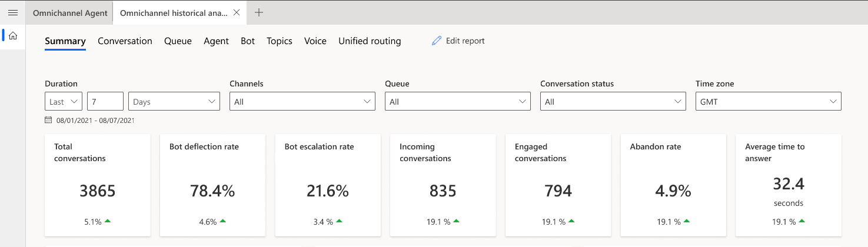Click the Bot escalation rate trend arrow
This screenshot has width=868, height=247.
point(339,221)
